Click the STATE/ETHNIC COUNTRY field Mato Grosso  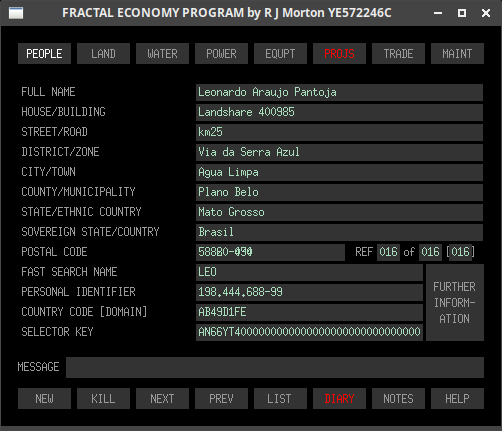[339, 212]
